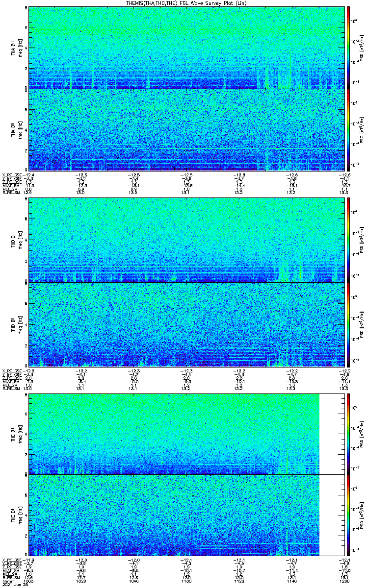368x588 pixels.
Task: Click the 1120 time tick label
Action: coord(239,581)
